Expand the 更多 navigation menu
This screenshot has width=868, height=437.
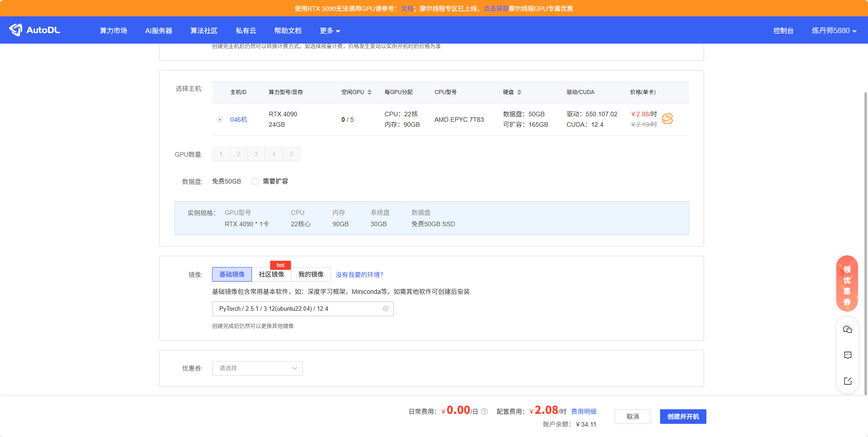tap(329, 30)
